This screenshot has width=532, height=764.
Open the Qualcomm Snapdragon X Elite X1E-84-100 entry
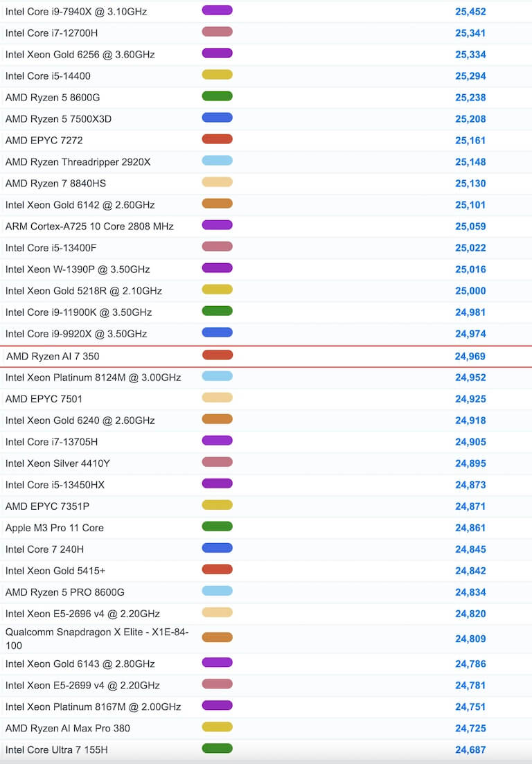(x=96, y=639)
